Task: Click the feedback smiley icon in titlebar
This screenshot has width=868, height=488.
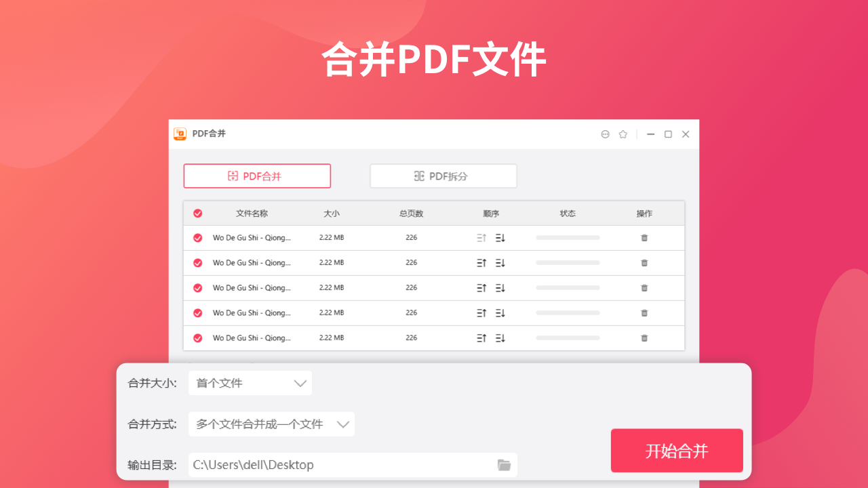Action: tap(605, 134)
